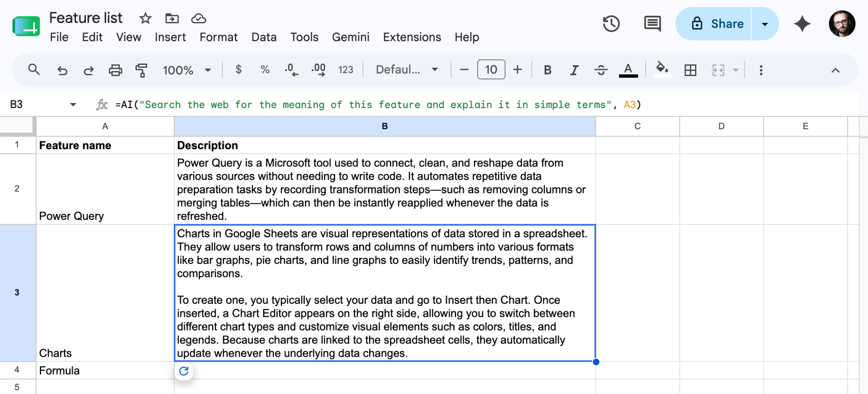Toggle italic formatting
The width and height of the screenshot is (868, 394).
click(574, 70)
